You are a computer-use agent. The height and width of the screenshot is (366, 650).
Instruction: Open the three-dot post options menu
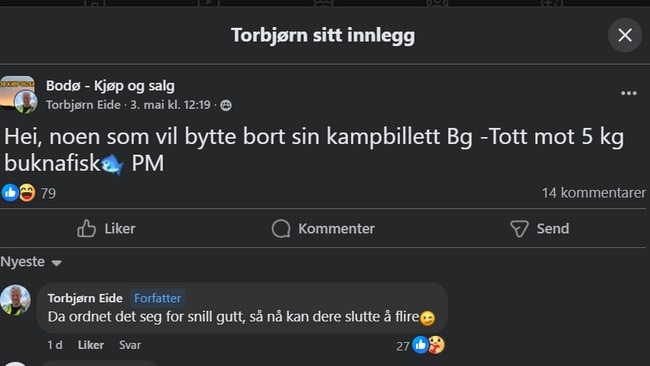coord(628,93)
